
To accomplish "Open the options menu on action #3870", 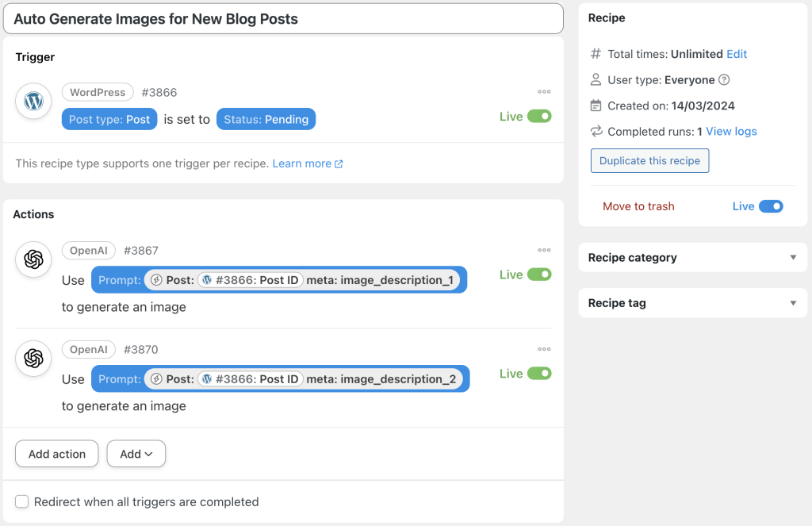I will pyautogui.click(x=544, y=349).
